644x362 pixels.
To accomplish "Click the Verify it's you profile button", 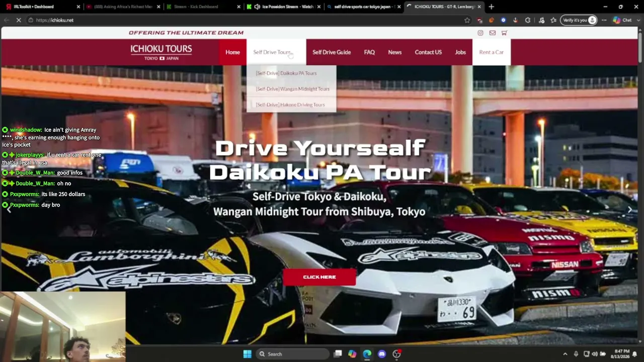I will tap(579, 20).
